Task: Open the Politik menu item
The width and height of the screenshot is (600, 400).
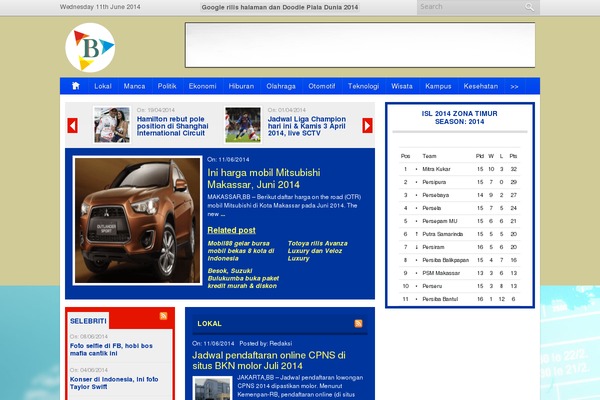Action: (x=167, y=87)
